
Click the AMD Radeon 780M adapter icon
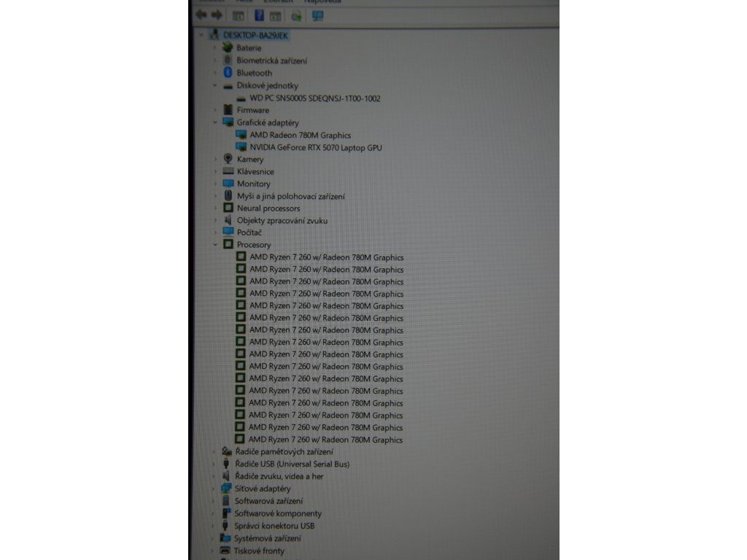[241, 135]
